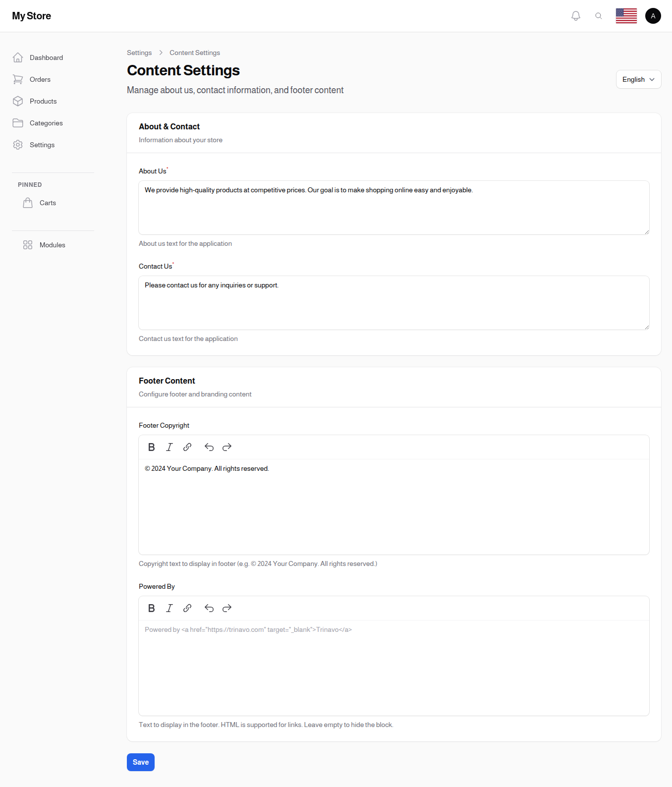Screen dimensions: 672x787
Task: Click the Powered By label
Action: click(157, 586)
